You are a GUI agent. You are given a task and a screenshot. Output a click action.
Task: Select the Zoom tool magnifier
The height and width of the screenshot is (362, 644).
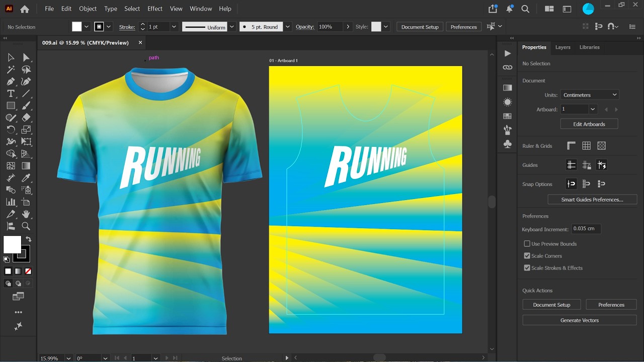pos(26,226)
